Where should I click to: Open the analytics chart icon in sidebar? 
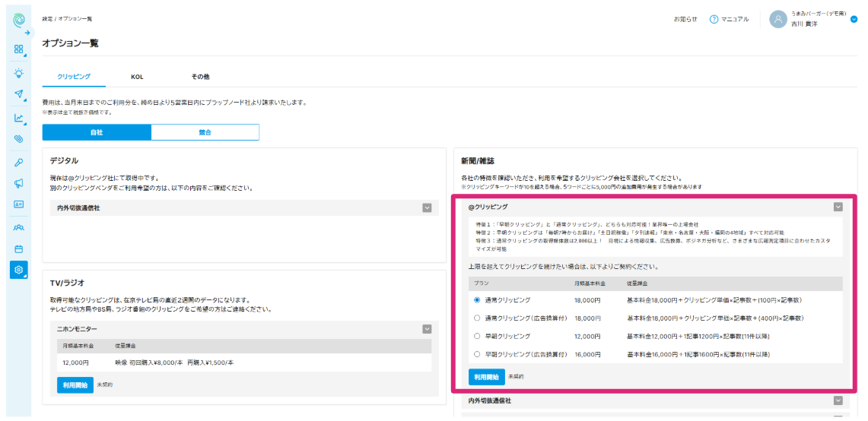pos(19,117)
